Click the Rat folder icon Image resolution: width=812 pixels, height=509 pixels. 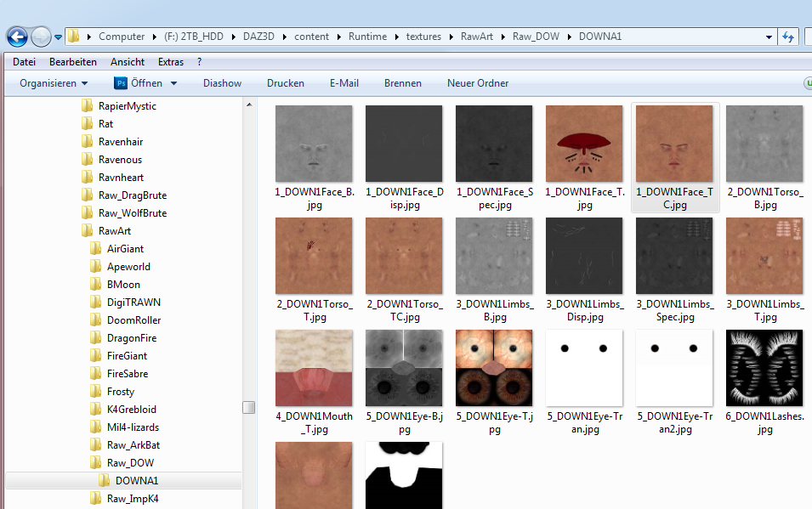pyautogui.click(x=87, y=124)
